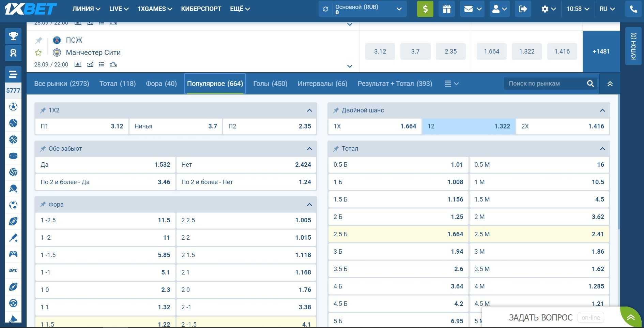Viewport: 644px width, 328px height.
Task: Open the gift bonuses icon
Action: [x=446, y=9]
